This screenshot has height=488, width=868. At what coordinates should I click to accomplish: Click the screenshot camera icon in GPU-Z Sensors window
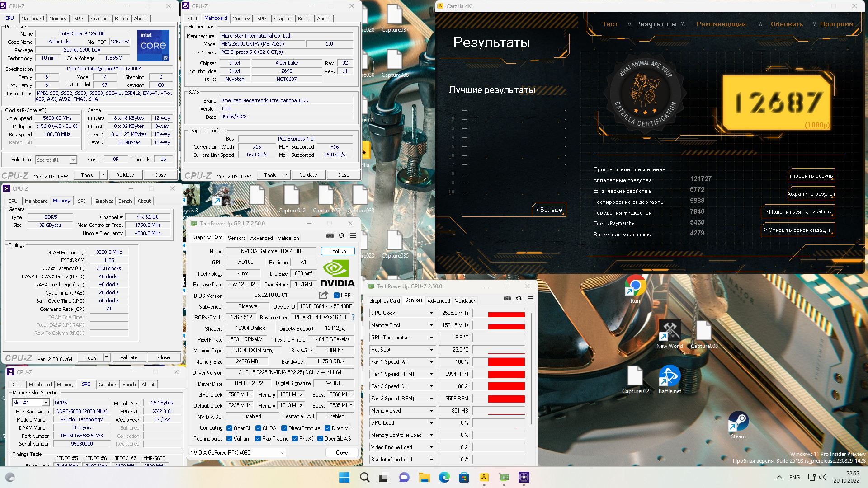point(507,298)
